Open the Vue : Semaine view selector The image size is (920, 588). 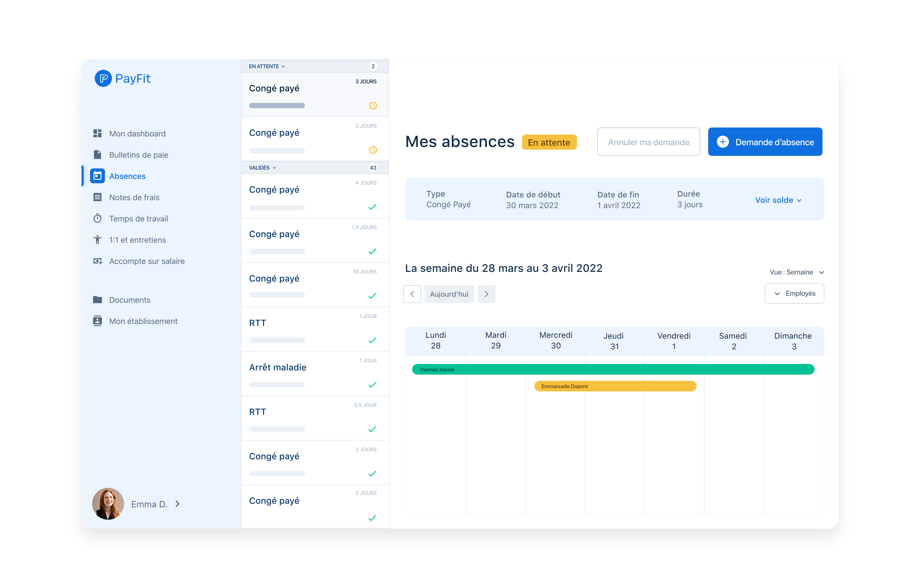coord(796,272)
